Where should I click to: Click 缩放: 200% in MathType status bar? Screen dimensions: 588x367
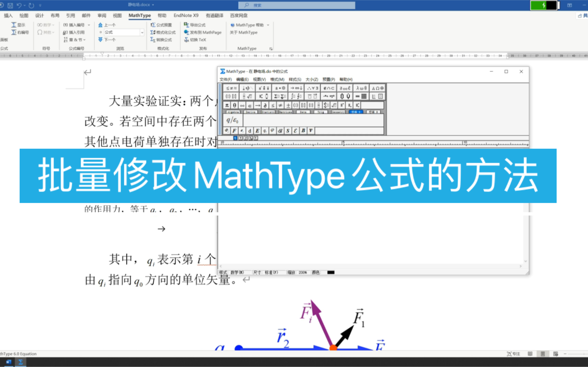coord(298,272)
